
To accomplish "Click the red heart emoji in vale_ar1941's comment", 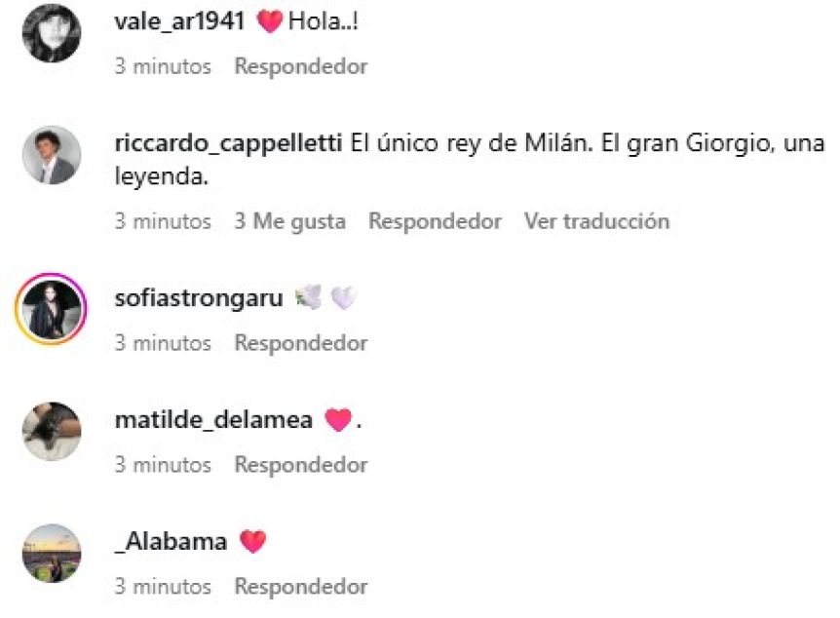I will [x=270, y=22].
